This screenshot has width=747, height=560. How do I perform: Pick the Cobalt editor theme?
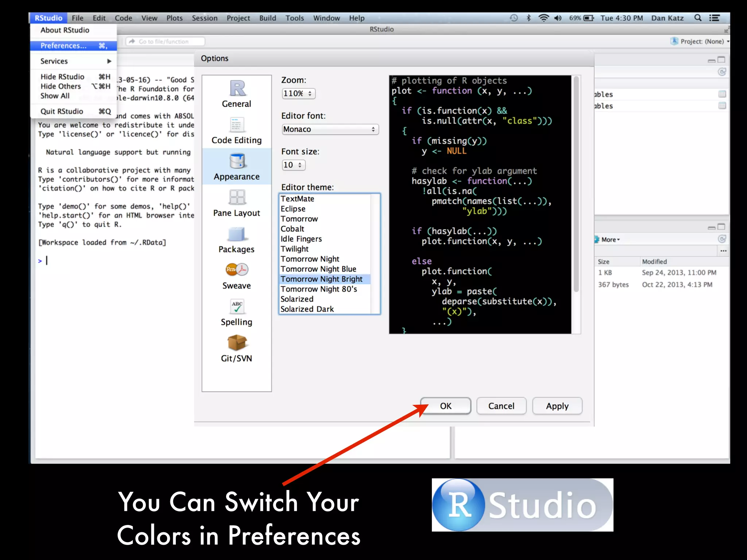click(292, 229)
